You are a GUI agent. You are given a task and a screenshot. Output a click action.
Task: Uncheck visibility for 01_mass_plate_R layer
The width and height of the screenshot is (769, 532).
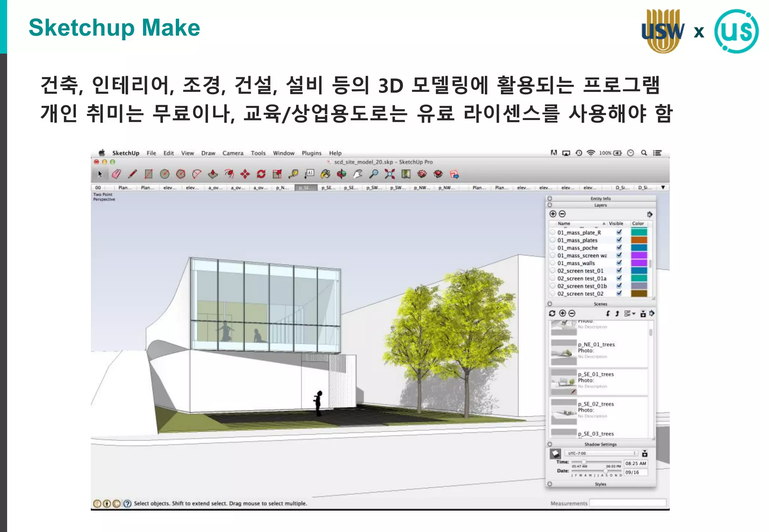[619, 232]
